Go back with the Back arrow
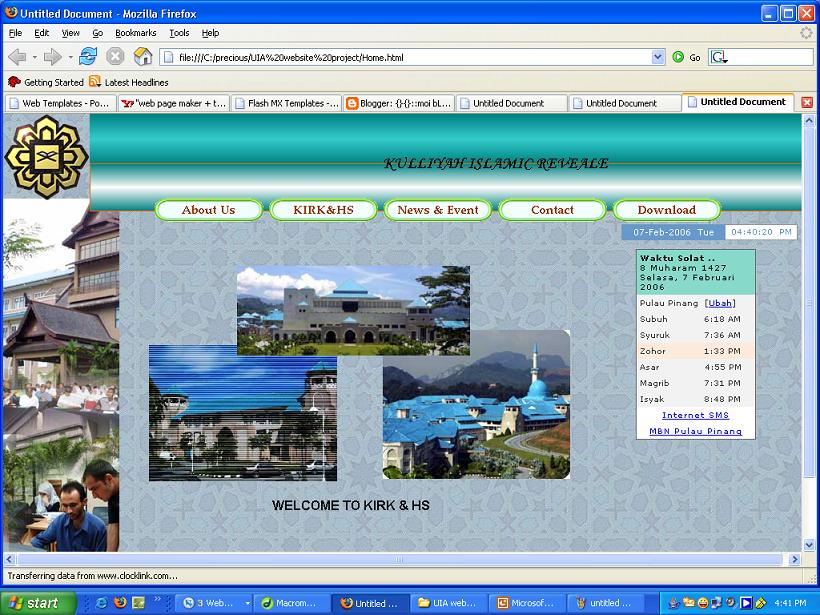The image size is (820, 615). (x=17, y=56)
